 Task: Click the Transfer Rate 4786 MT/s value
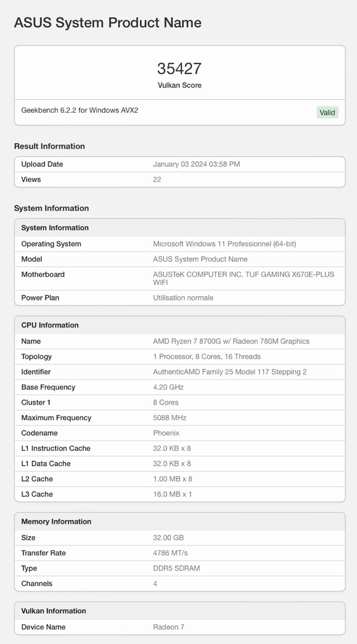[170, 553]
